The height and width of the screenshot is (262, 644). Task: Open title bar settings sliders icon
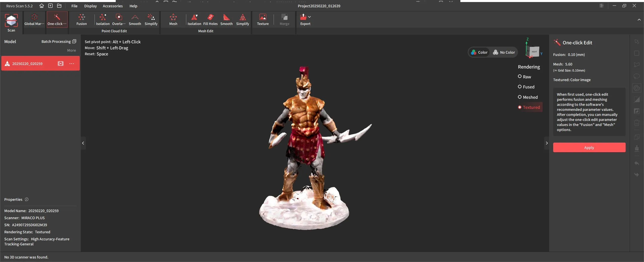[601, 6]
